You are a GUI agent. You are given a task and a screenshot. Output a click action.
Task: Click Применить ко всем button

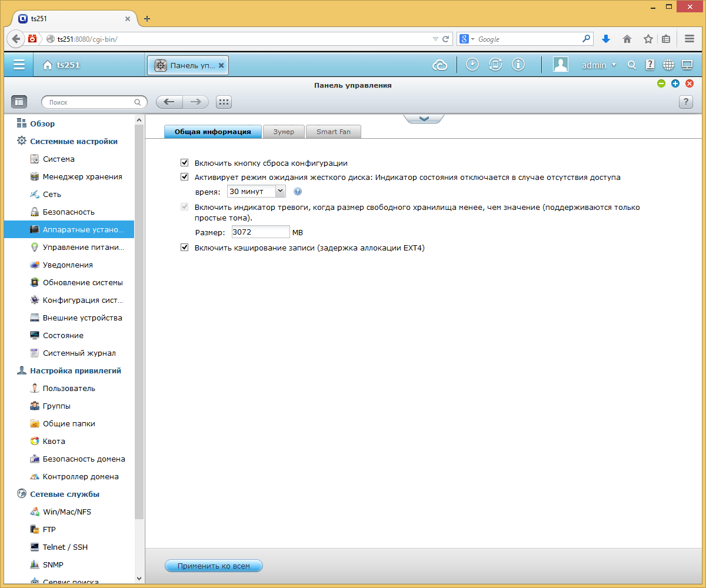pos(214,566)
